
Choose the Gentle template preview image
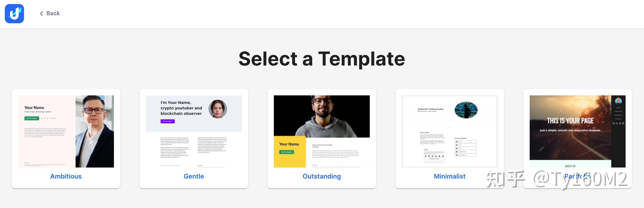point(194,131)
